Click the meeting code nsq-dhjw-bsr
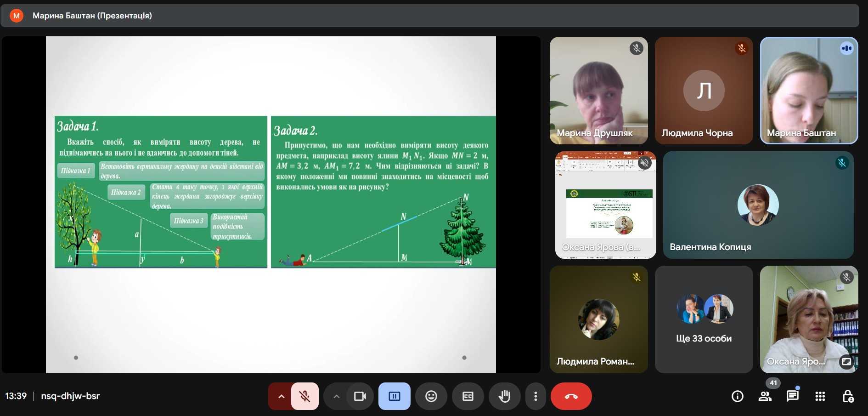Image resolution: width=868 pixels, height=416 pixels. click(70, 396)
